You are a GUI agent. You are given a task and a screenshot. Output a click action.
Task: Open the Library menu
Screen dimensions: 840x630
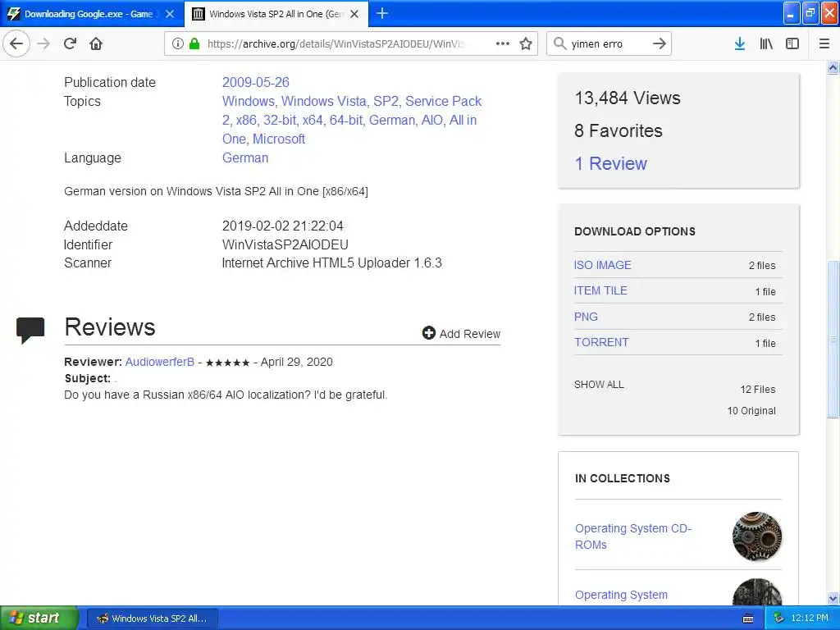[766, 43]
